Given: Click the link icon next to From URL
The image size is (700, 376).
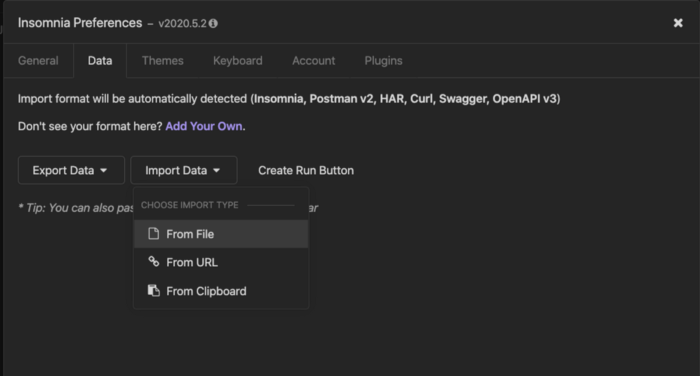Looking at the screenshot, I should 154,262.
